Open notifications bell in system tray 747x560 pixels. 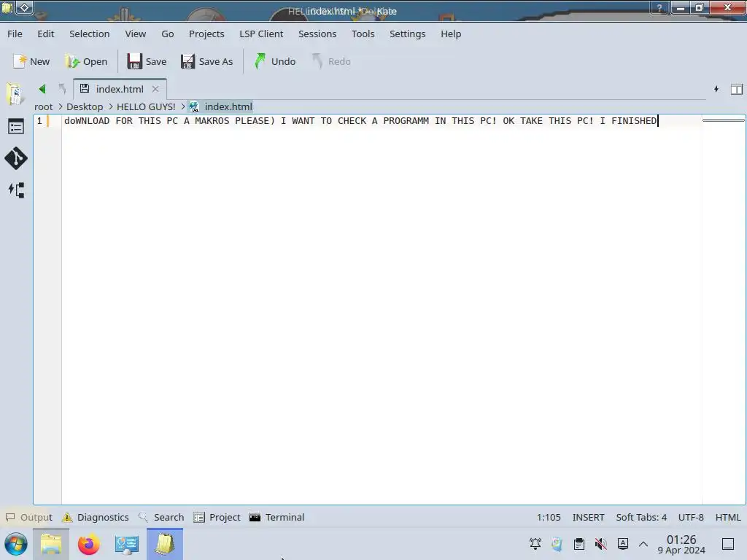click(x=535, y=544)
